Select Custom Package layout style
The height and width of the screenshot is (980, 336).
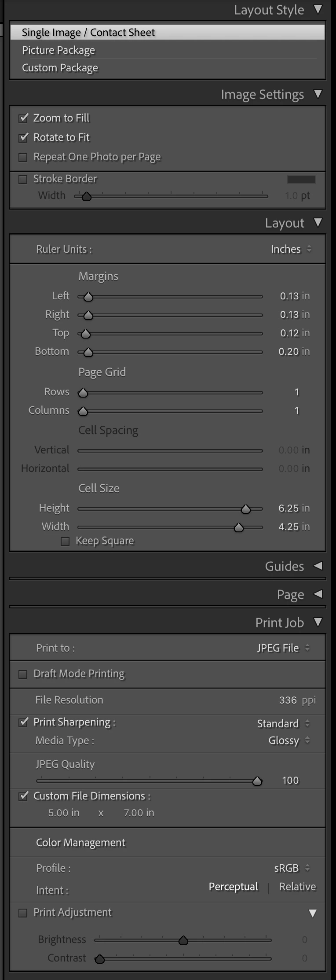(60, 68)
